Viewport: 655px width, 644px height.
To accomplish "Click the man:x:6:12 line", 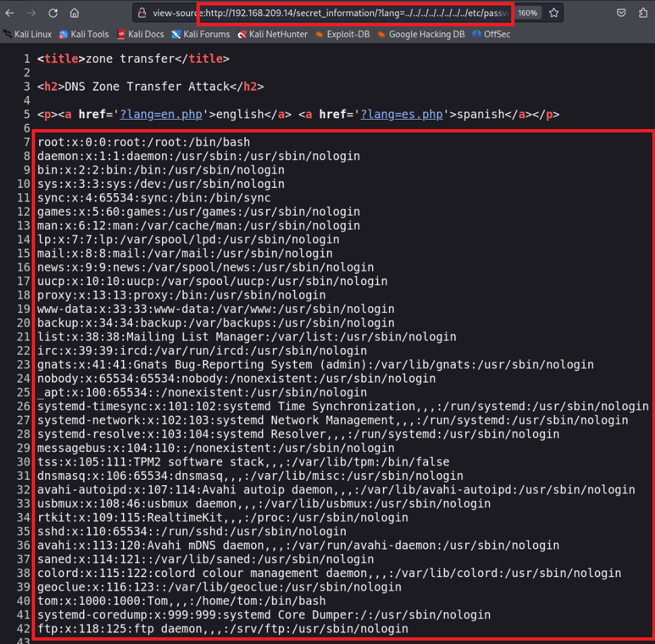I will coord(199,225).
